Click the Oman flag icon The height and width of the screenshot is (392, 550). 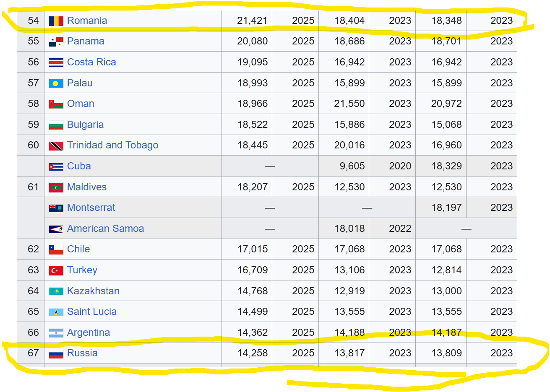pos(56,104)
